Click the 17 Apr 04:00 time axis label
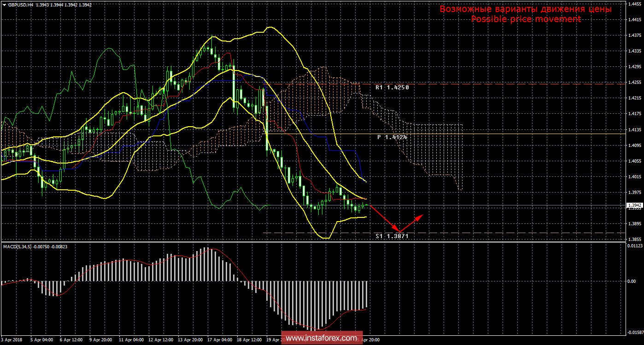Screen dimensions: 644x345 click(221, 340)
